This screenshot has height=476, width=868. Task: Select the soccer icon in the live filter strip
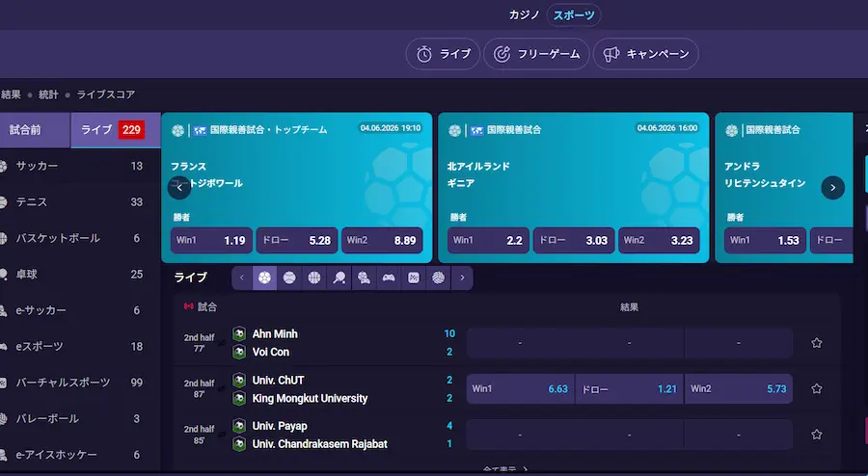pyautogui.click(x=264, y=278)
